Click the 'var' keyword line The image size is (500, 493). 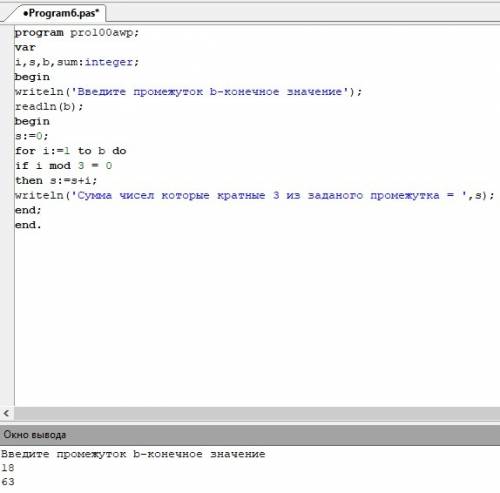click(x=25, y=47)
